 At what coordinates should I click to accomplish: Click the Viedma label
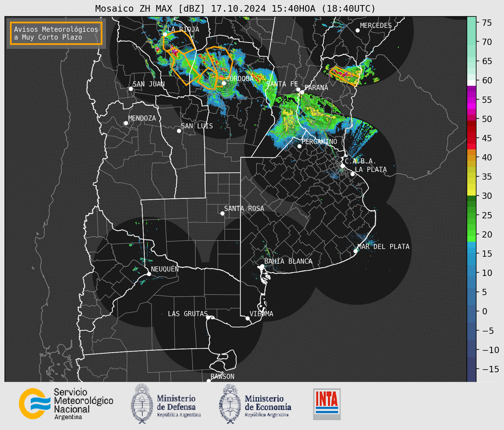click(261, 314)
